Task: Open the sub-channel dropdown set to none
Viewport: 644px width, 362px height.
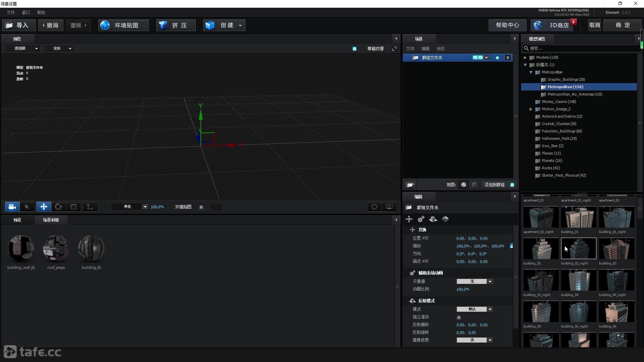Action: pos(475,282)
